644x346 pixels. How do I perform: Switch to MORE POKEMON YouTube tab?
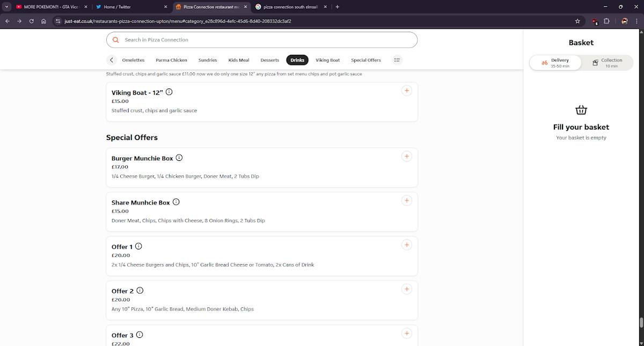[x=51, y=7]
